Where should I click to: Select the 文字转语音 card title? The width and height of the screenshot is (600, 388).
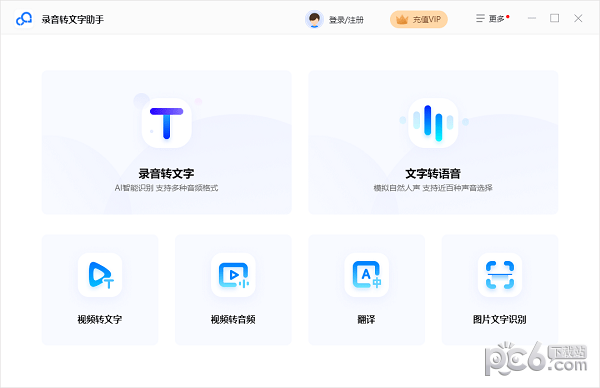click(433, 174)
